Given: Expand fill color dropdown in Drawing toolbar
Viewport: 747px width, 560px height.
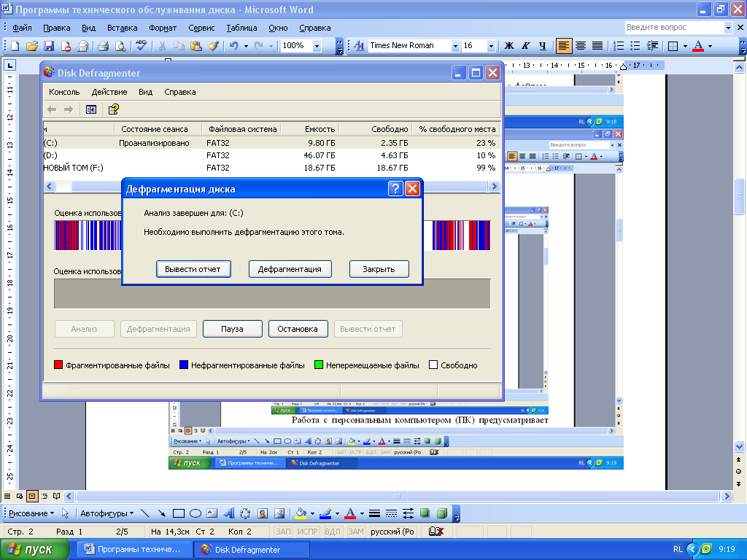Looking at the screenshot, I should coord(312,514).
